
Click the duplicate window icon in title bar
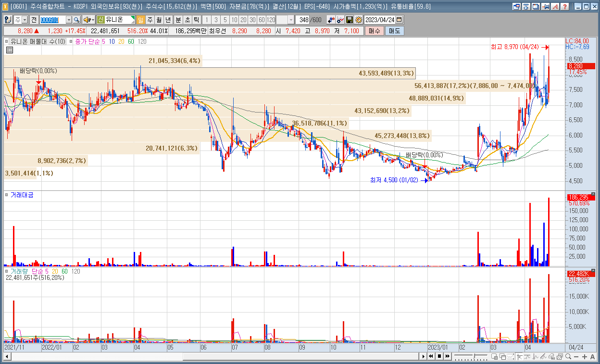536,7
